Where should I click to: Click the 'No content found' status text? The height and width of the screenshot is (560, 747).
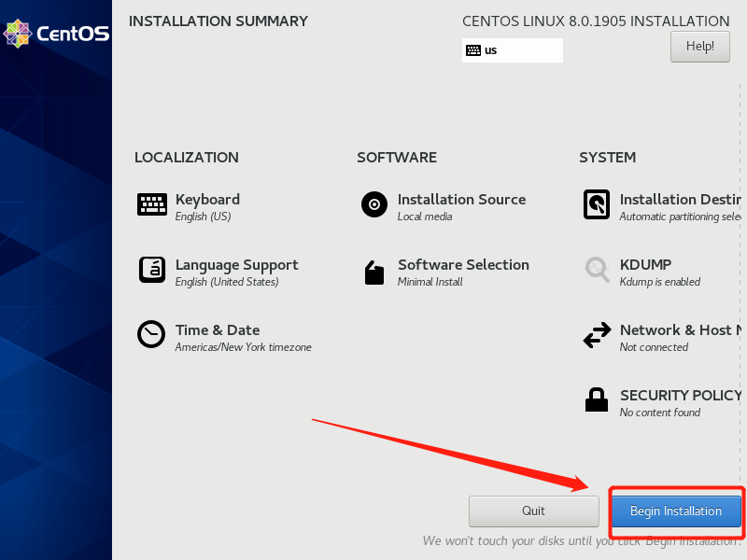pos(660,413)
